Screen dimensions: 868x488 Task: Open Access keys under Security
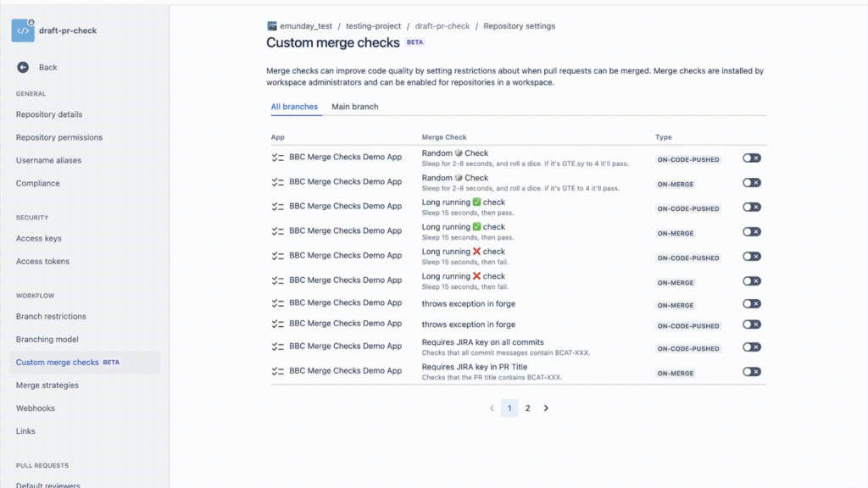tap(39, 238)
